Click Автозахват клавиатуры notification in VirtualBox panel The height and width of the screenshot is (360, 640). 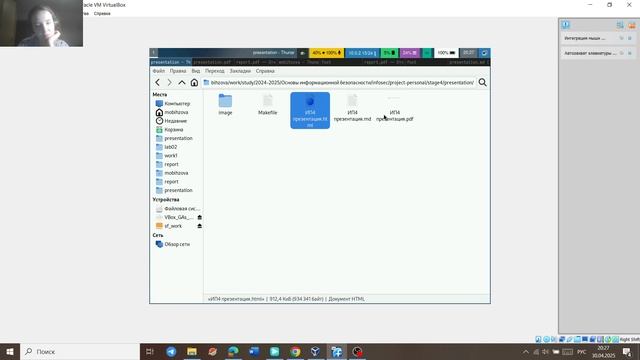click(x=590, y=53)
